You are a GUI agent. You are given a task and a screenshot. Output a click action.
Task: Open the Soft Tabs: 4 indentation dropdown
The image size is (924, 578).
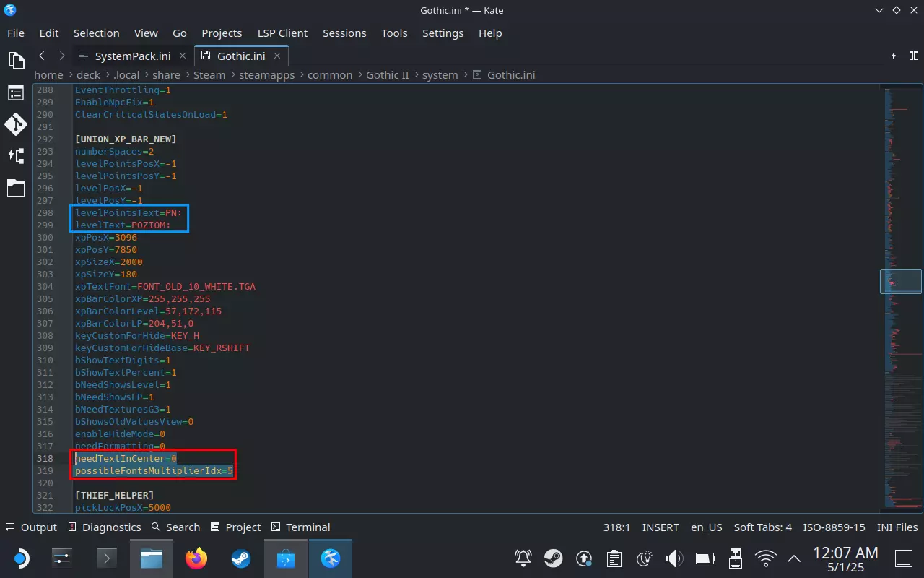click(x=763, y=527)
